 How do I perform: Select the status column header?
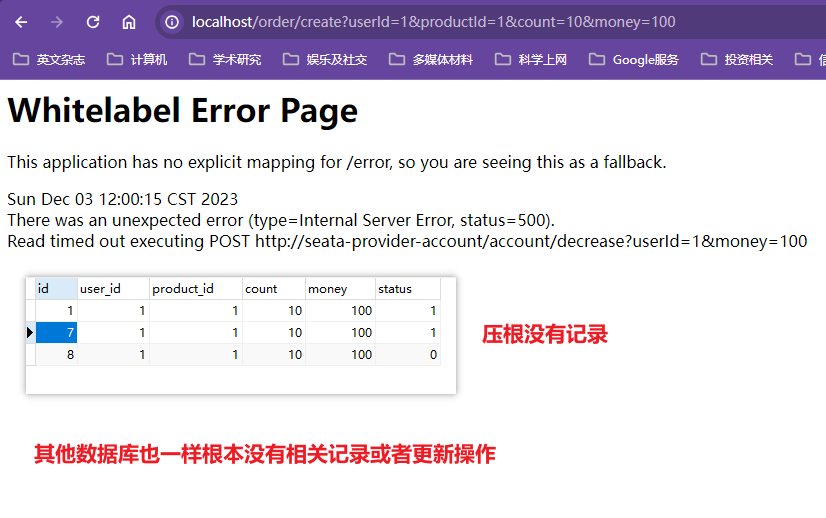(407, 289)
